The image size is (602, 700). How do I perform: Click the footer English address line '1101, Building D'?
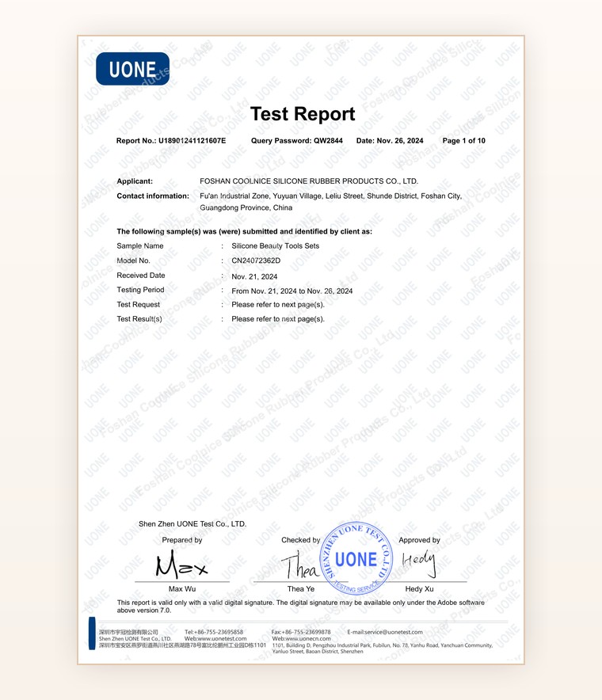(x=383, y=645)
